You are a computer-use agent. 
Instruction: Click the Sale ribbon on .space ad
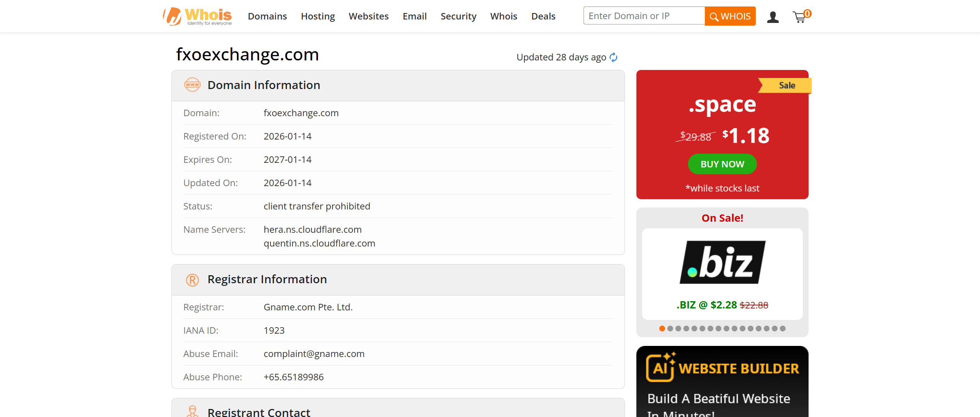784,86
